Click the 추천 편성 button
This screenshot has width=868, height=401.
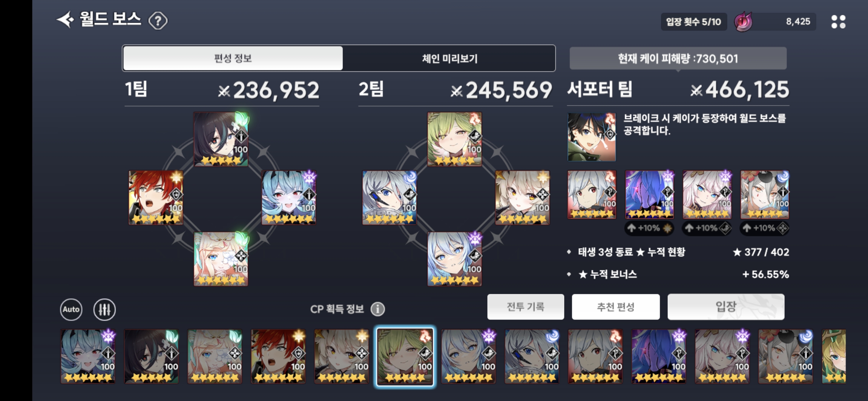616,307
